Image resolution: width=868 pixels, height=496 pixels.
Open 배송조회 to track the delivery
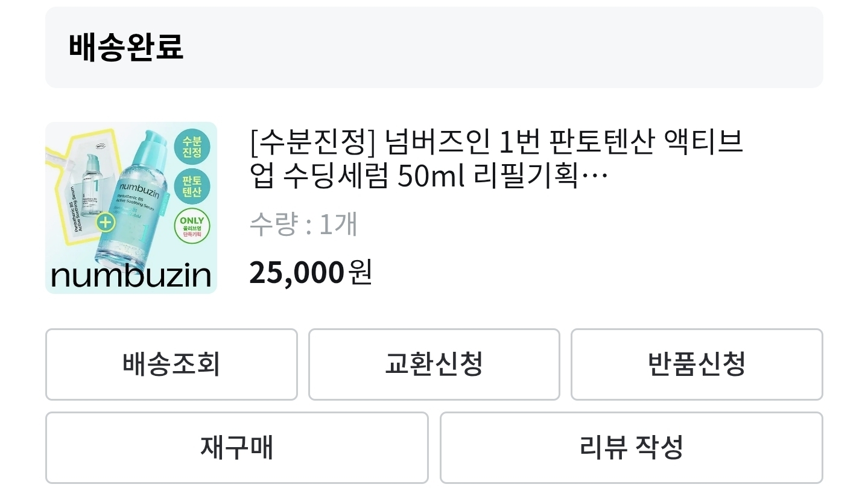pos(171,364)
